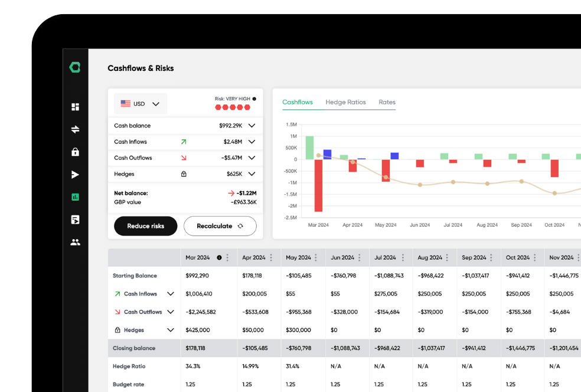581x392 pixels.
Task: Click the info icon in Mar 2024 header
Action: pyautogui.click(x=219, y=257)
